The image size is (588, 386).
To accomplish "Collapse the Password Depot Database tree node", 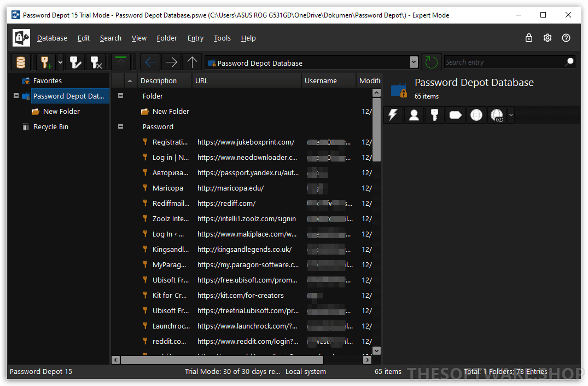I will click(x=16, y=96).
